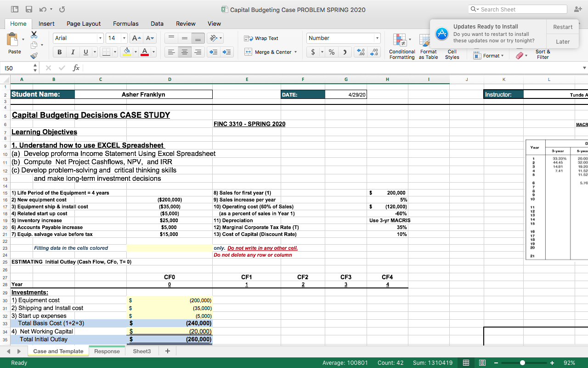Viewport: 588px width, 368px height.
Task: Switch to the Insert ribbon tab
Action: point(46,23)
